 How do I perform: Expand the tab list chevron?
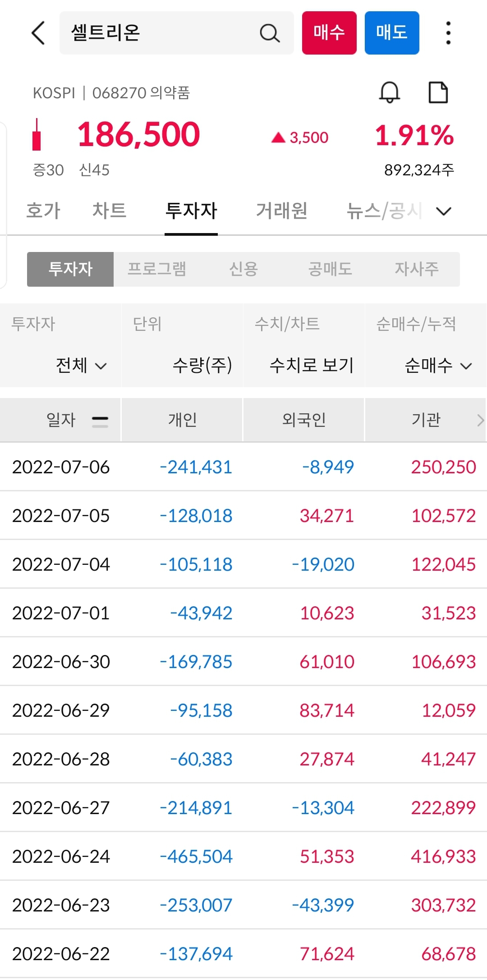(x=444, y=211)
